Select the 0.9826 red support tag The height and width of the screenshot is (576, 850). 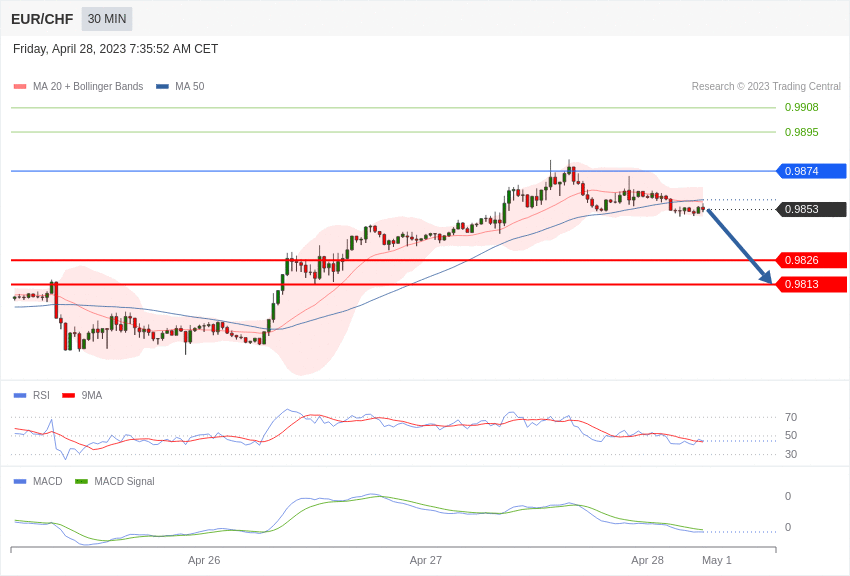click(811, 260)
